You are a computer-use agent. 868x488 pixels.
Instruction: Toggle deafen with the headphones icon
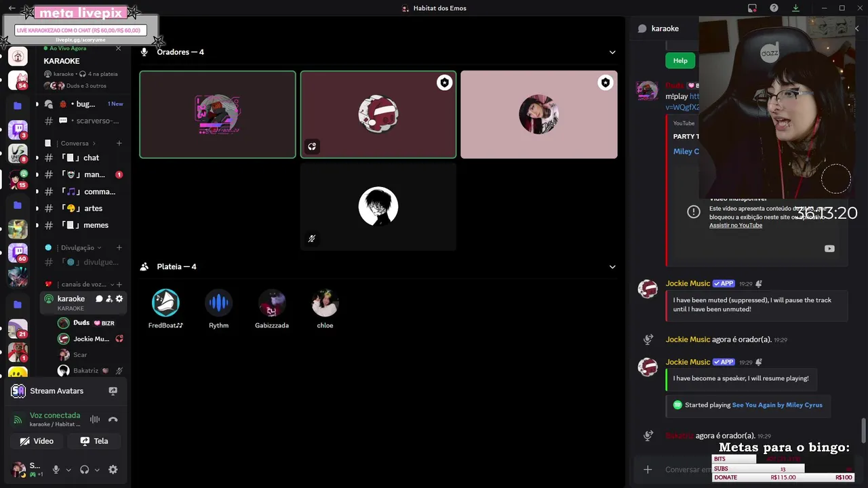click(84, 470)
